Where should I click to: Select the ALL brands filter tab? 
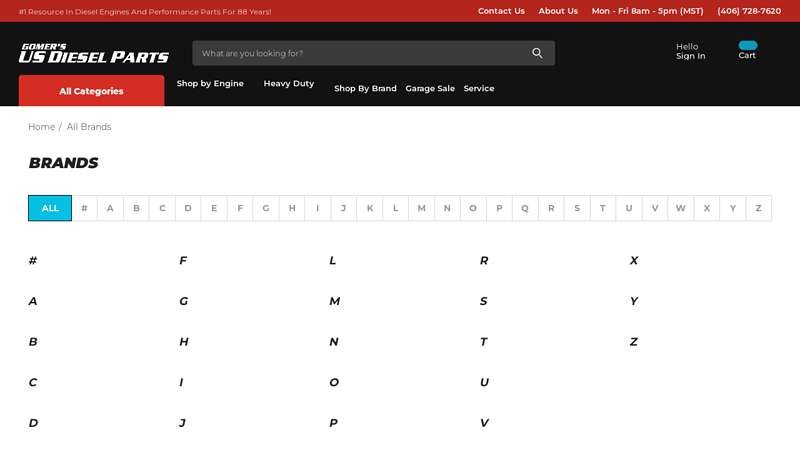click(50, 208)
